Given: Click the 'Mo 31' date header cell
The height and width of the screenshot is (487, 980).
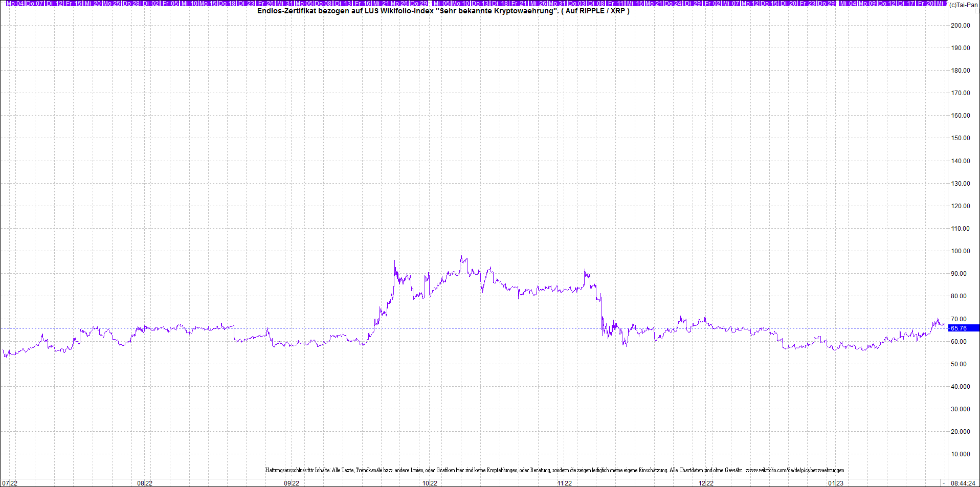Looking at the screenshot, I should 558,3.
